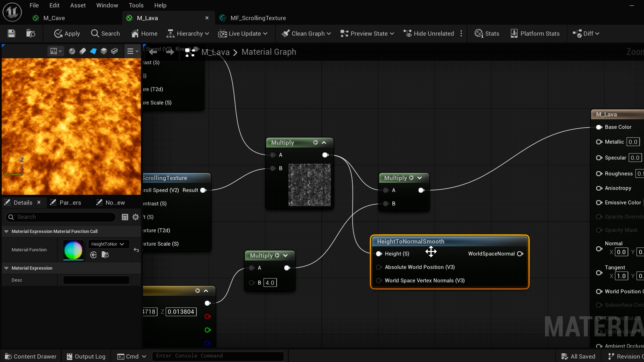Open Details property matrix grid view icon
Image resolution: width=644 pixels, height=362 pixels.
click(125, 217)
